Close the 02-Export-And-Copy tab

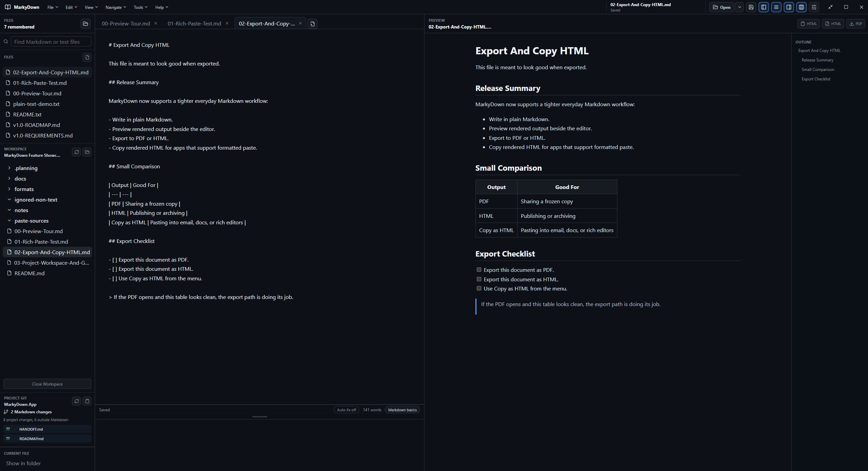300,23
